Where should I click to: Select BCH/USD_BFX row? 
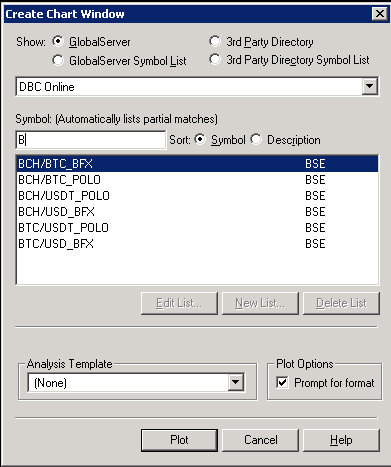click(197, 212)
